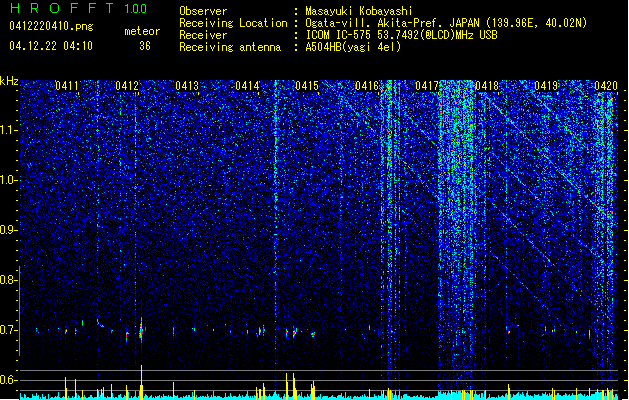The width and height of the screenshot is (629, 400).
Task: Select the filename 0412220410.png
Action: pyautogui.click(x=51, y=26)
